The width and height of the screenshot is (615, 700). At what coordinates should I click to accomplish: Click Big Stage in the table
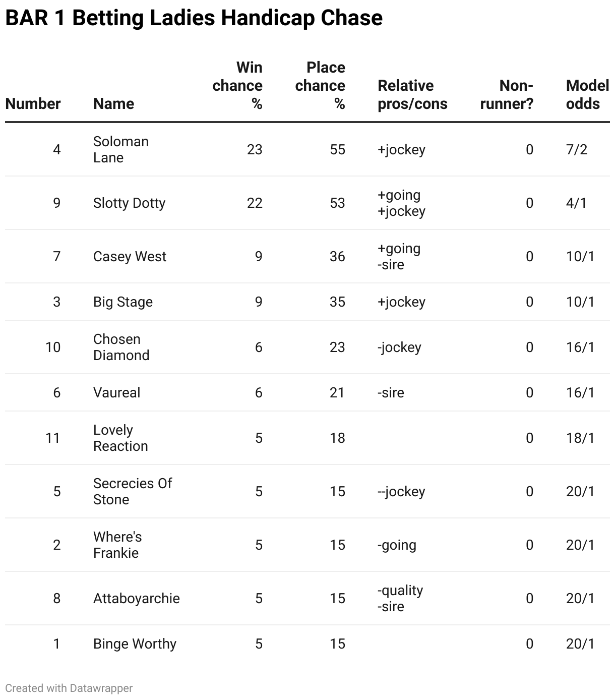point(123,302)
